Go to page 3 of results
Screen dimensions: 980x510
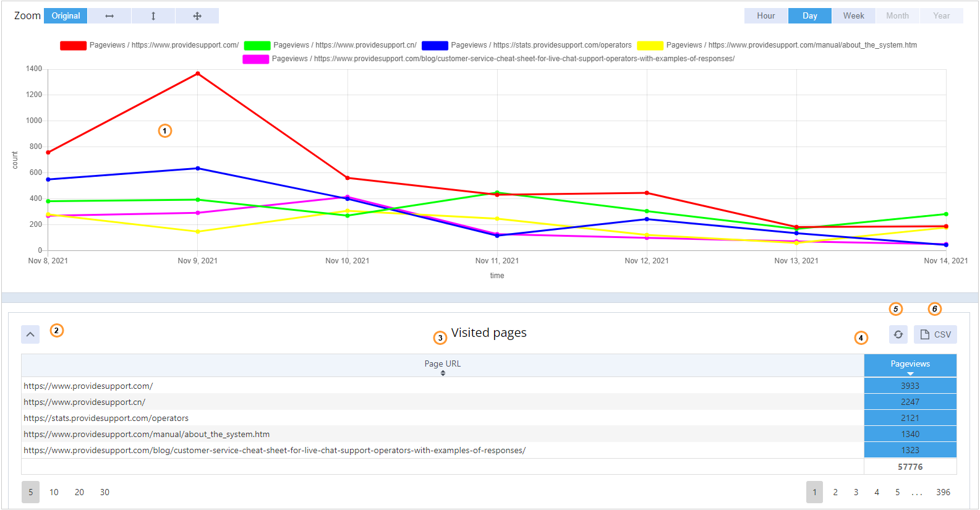[x=856, y=492]
